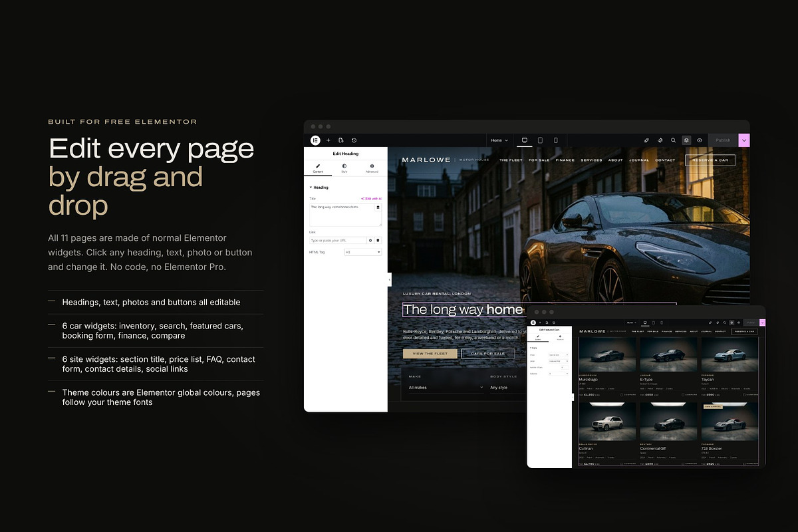The image size is (798, 532).
Task: Collapse the panel with the side handle arrow
Action: pos(390,280)
